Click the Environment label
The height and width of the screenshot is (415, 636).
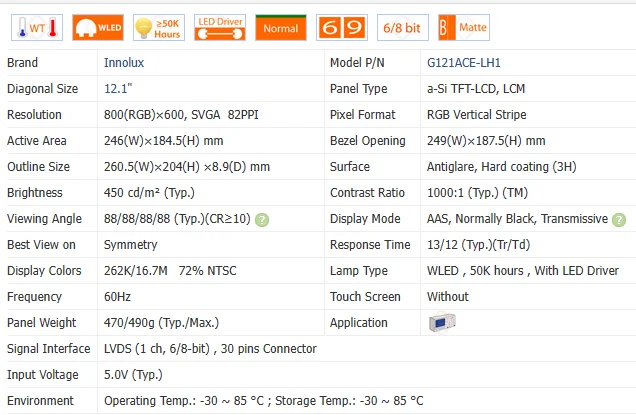click(x=40, y=401)
